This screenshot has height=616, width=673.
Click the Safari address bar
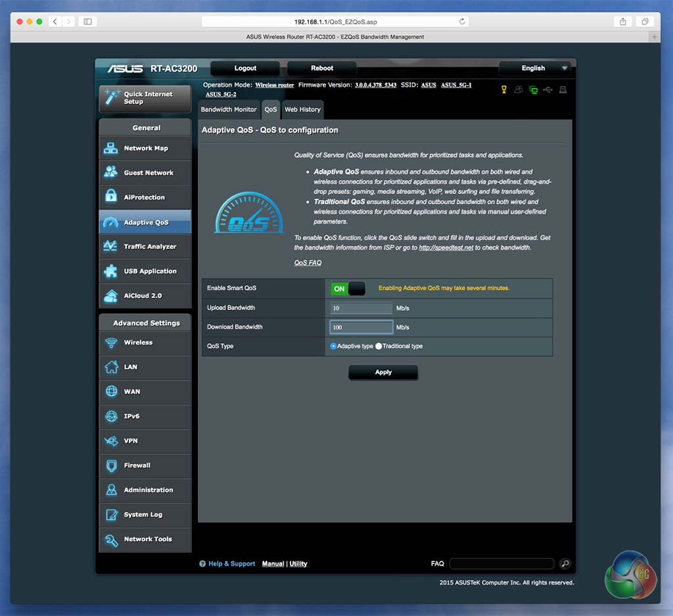(x=335, y=22)
